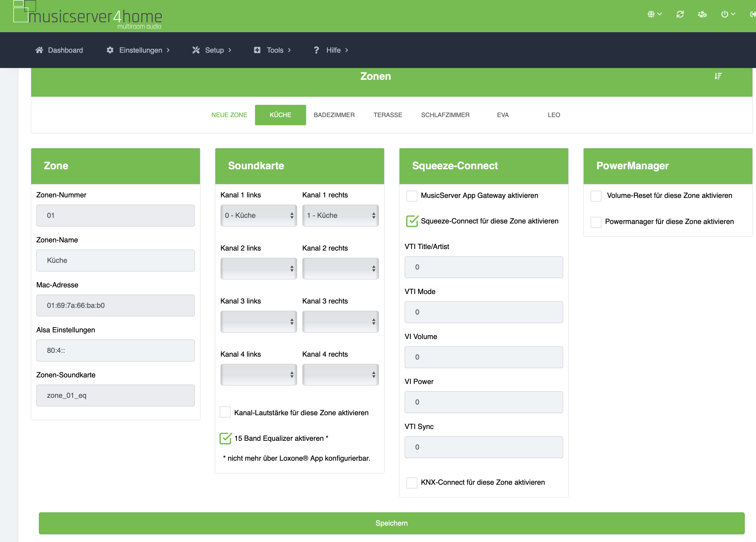
Task: Enable MusicServer App Gateway checkbox
Action: pyautogui.click(x=412, y=196)
